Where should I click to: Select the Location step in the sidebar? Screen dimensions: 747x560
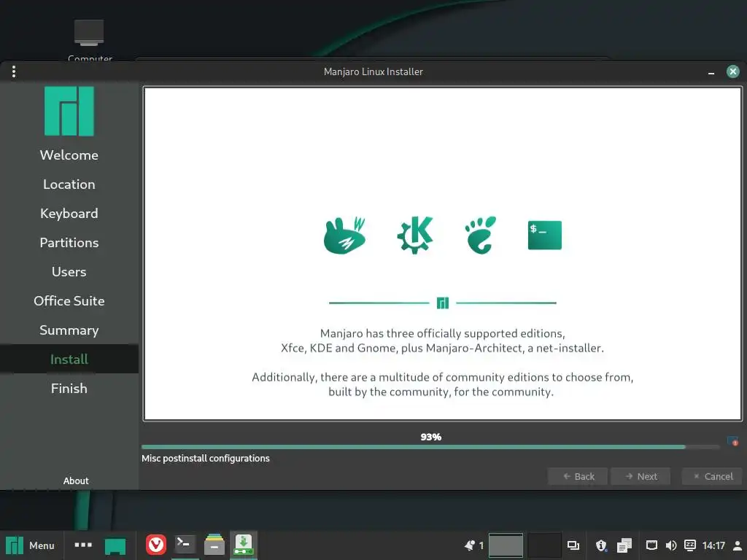click(x=69, y=184)
